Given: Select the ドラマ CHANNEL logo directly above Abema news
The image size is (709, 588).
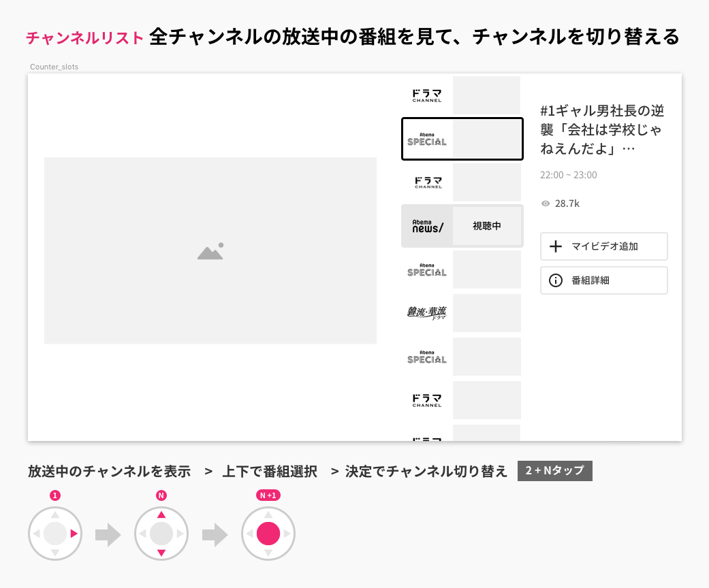Looking at the screenshot, I should point(428,182).
